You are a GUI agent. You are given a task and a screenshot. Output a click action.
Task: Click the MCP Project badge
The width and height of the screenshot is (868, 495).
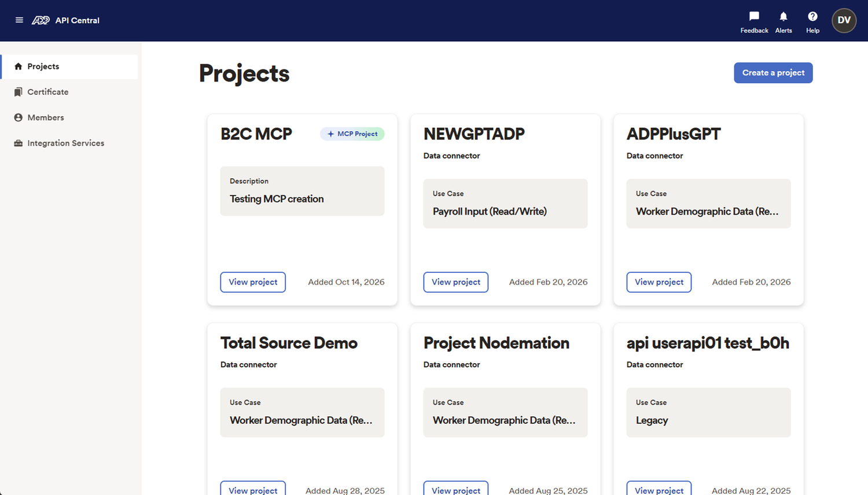352,134
